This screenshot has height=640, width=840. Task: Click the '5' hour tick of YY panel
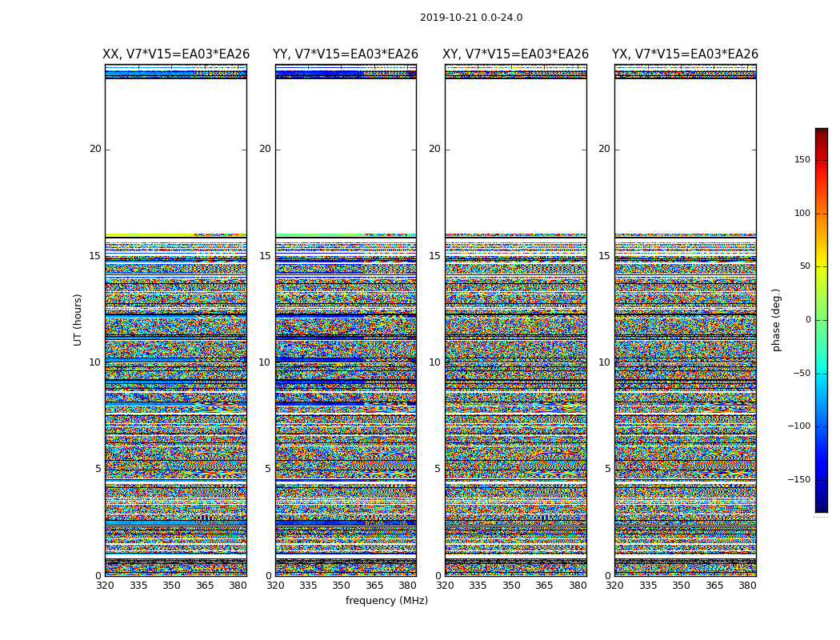268,469
